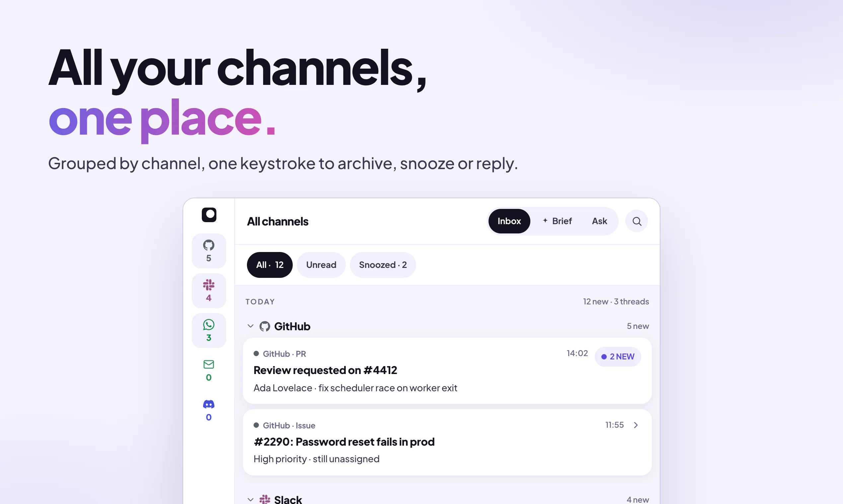843x504 pixels.
Task: Collapse the Slack group chevron
Action: click(251, 500)
